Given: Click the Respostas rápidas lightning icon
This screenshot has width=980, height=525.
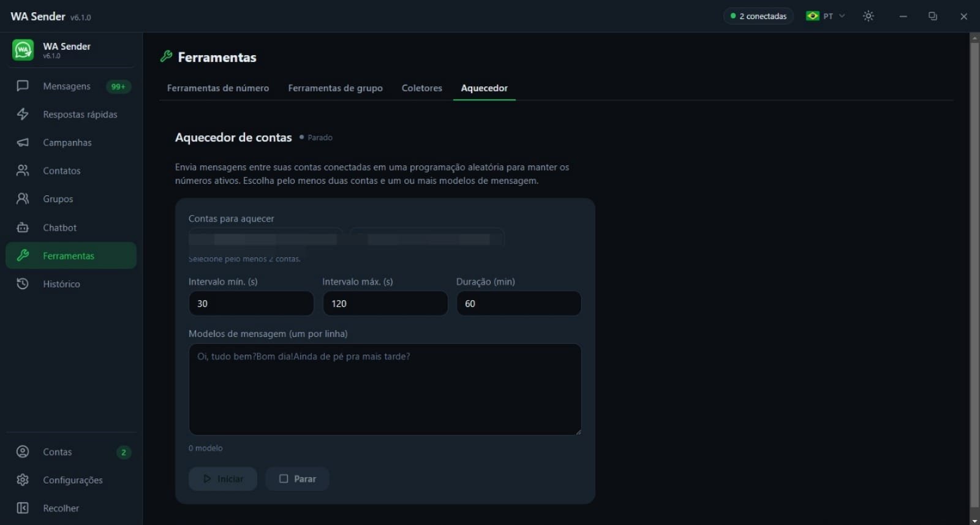Looking at the screenshot, I should click(x=23, y=114).
